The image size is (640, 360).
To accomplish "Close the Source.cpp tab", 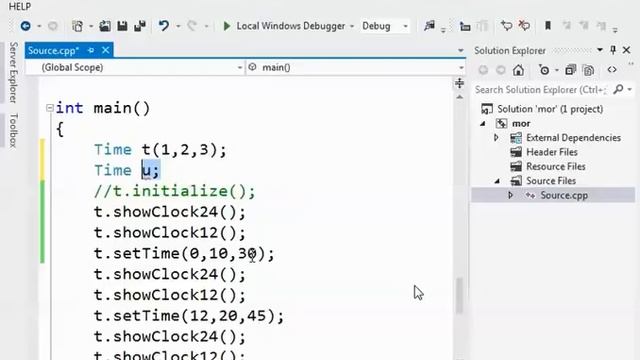I will point(106,50).
